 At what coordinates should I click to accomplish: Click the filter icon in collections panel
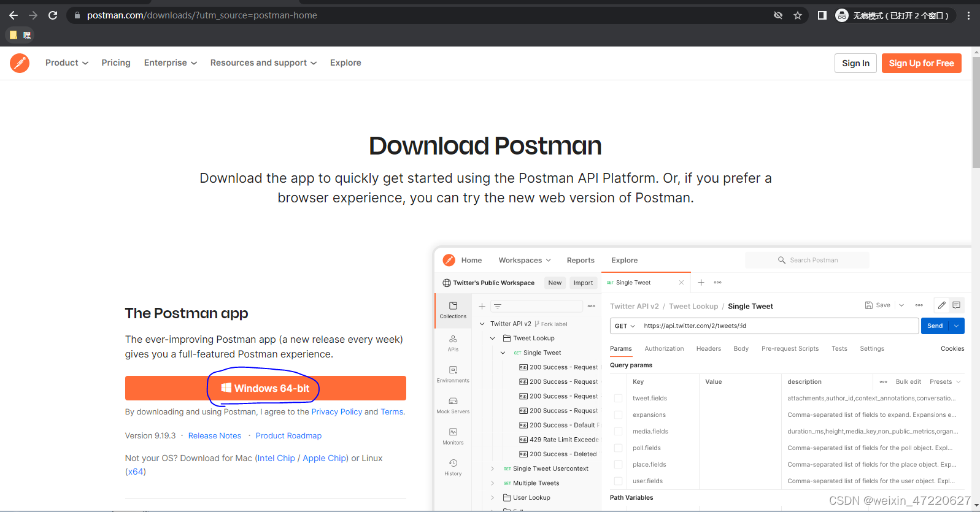[x=498, y=306]
